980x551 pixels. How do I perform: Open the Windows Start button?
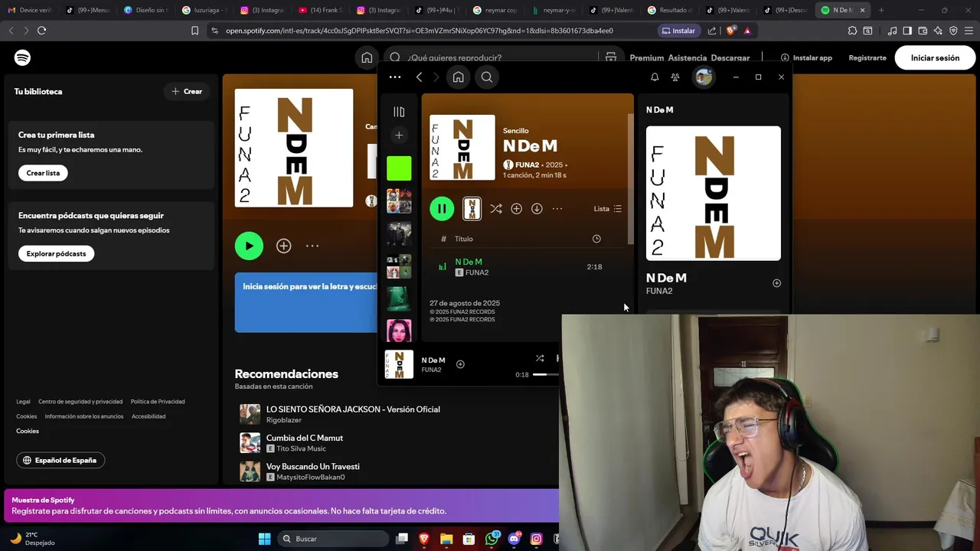click(264, 539)
